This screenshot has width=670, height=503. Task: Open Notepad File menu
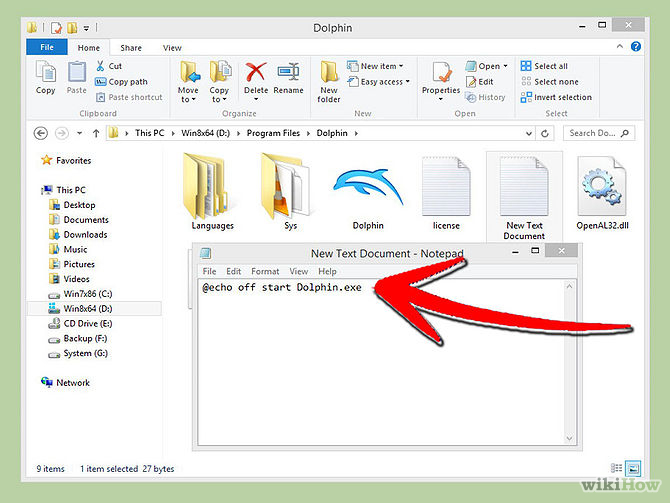tap(209, 271)
